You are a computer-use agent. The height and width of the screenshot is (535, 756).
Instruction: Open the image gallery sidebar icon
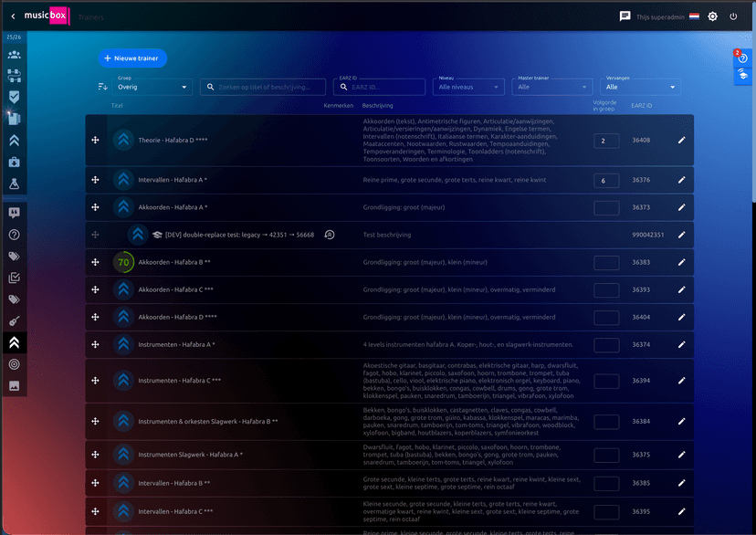point(14,386)
